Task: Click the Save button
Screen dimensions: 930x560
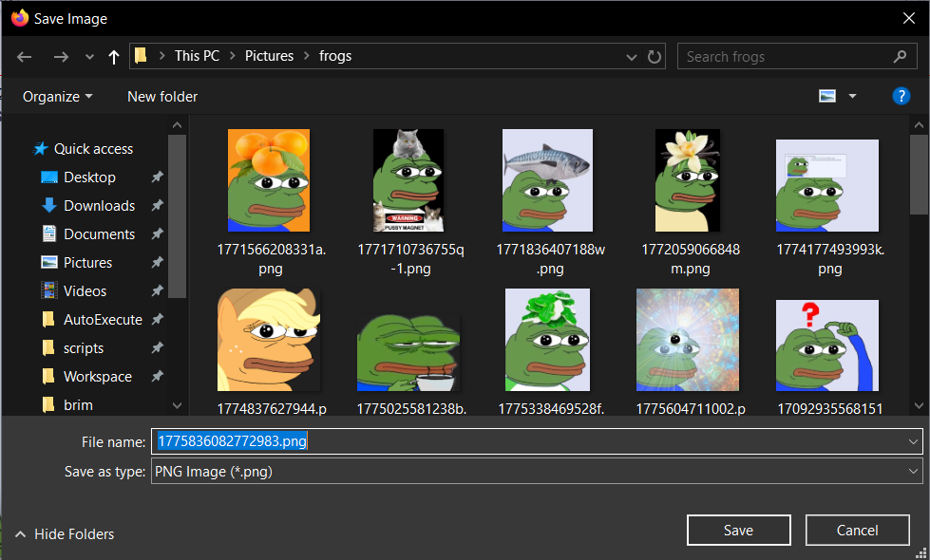Action: pyautogui.click(x=738, y=530)
